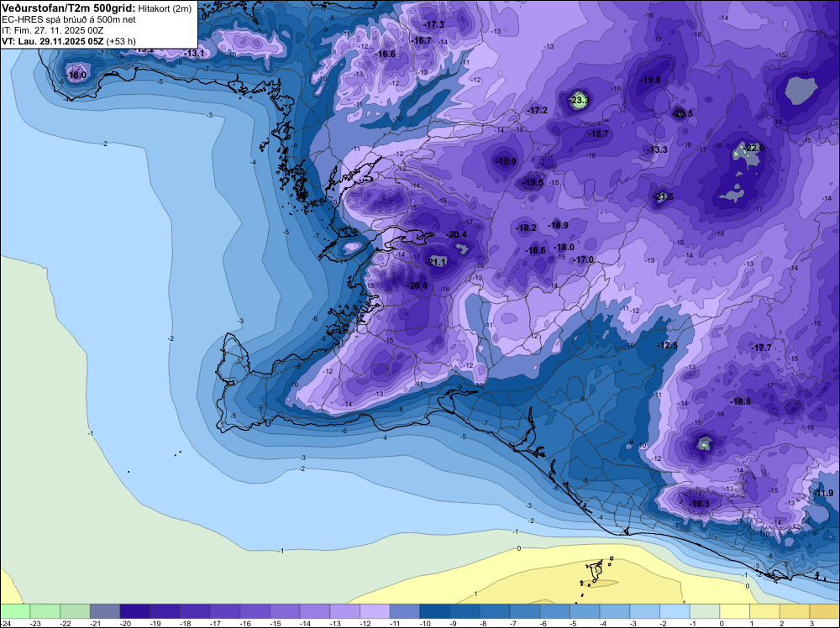The width and height of the screenshot is (840, 628).
Task: Click the '3' label on the color scale
Action: point(811,623)
